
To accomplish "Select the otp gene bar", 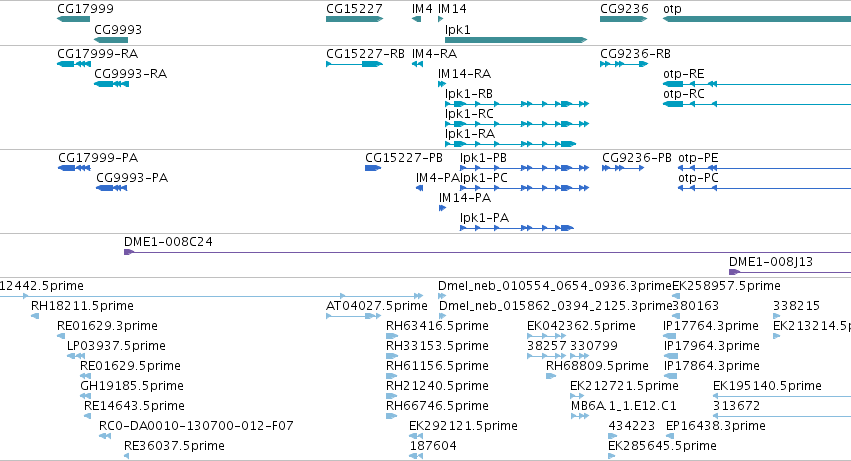I will pyautogui.click(x=757, y=19).
